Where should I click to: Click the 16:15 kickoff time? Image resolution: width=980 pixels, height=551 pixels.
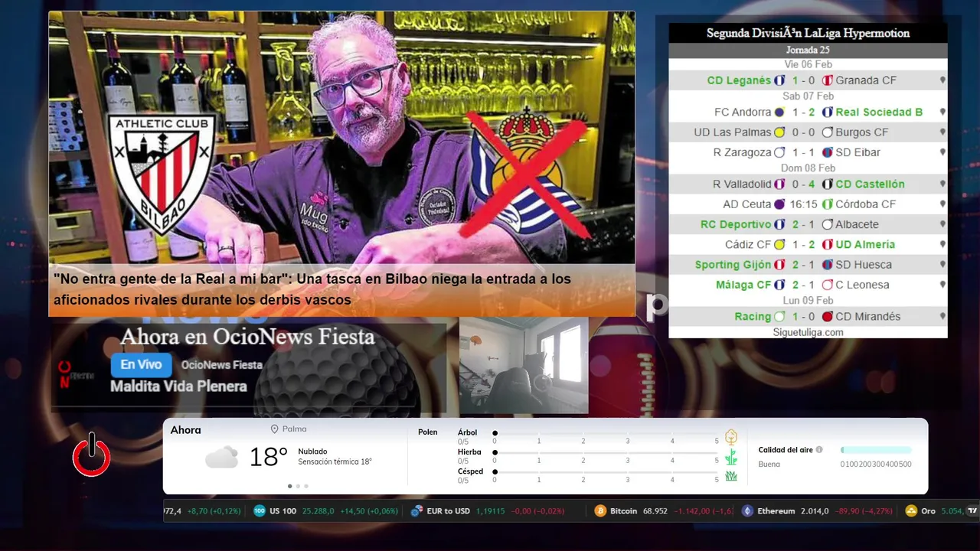pos(804,204)
